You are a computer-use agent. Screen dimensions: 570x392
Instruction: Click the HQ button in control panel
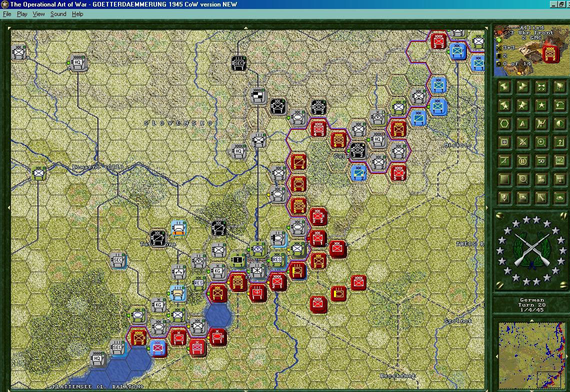[559, 161]
